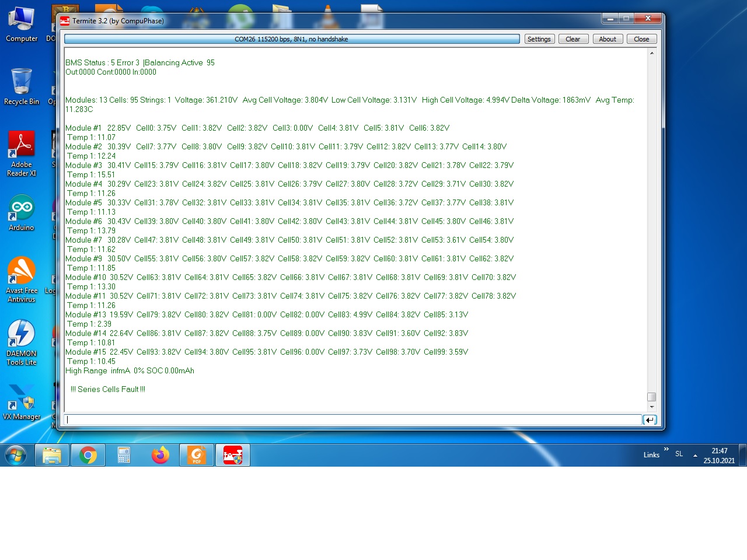Click the COM26 115200 bps connection bar
The height and width of the screenshot is (560, 747).
291,39
